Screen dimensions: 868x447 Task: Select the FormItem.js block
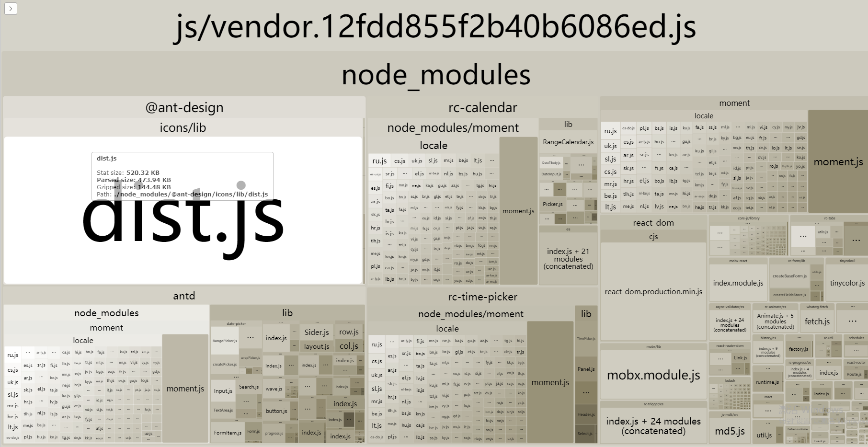point(228,433)
